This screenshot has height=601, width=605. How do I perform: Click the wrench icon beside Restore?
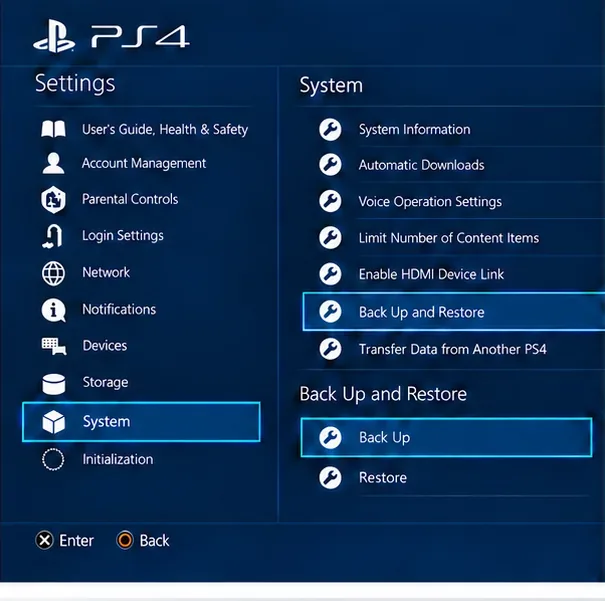(x=330, y=478)
